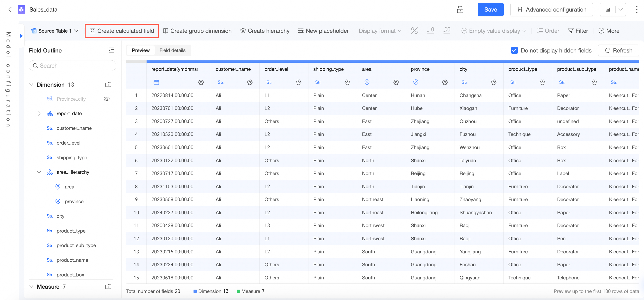The image size is (644, 300).
Task: Switch to the Field details tab
Action: coord(172,50)
